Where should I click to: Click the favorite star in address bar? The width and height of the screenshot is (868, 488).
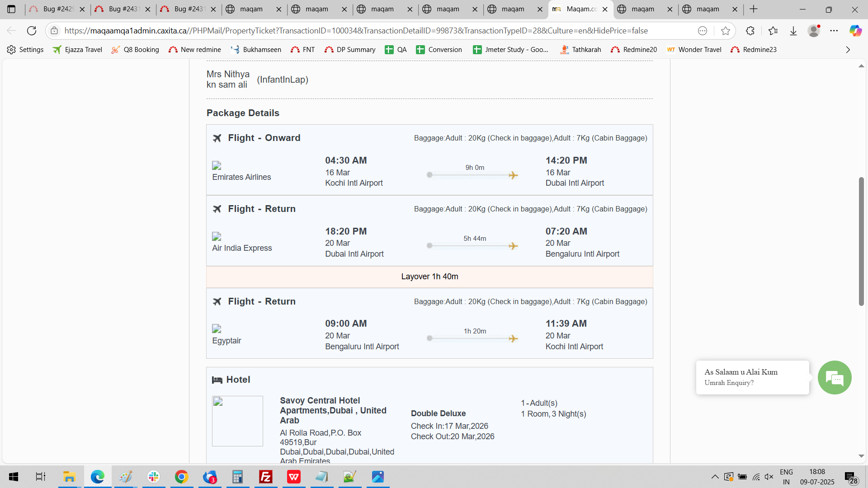726,31
